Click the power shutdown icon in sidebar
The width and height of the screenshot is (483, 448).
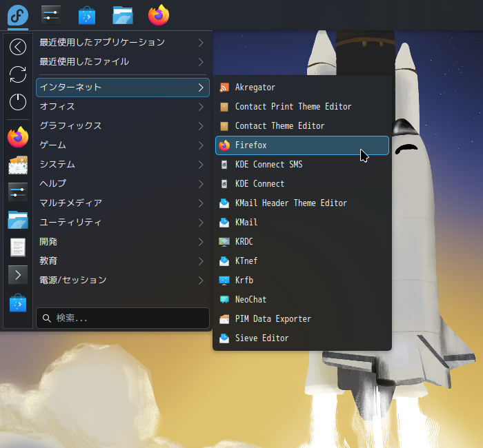click(18, 102)
